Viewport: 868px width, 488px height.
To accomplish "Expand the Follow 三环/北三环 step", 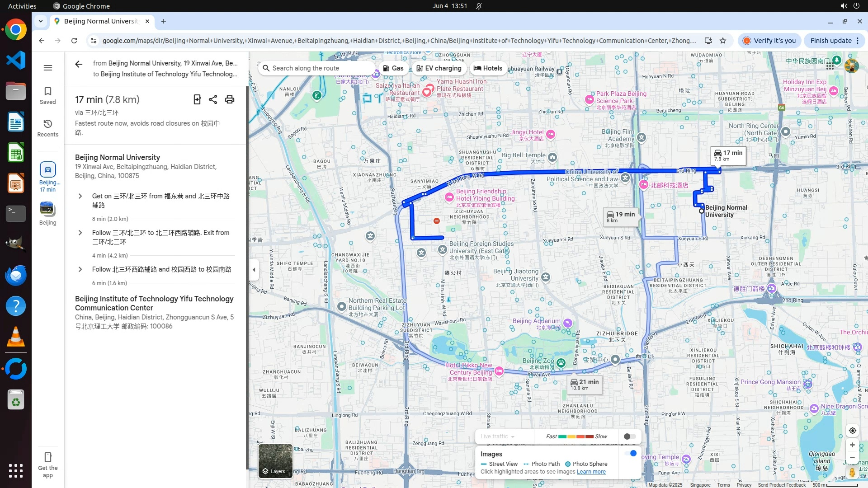I will (80, 233).
